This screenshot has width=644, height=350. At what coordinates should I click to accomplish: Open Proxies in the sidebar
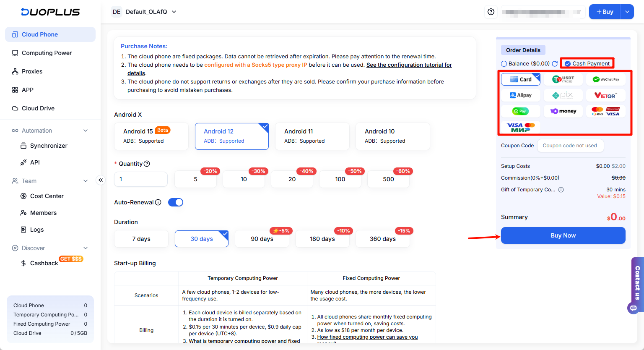[x=32, y=71]
